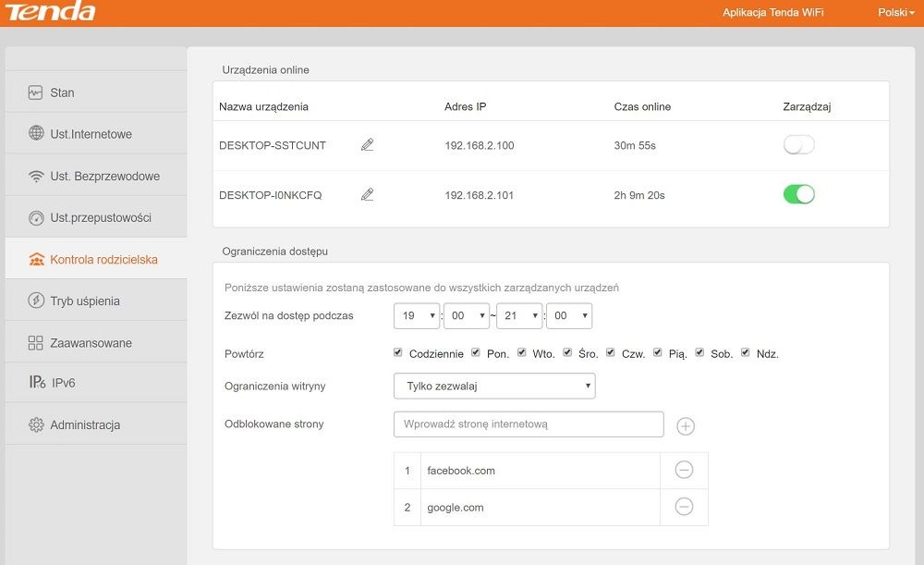The height and width of the screenshot is (565, 924).
Task: Uncheck the Wto. checkbox
Action: (x=521, y=352)
